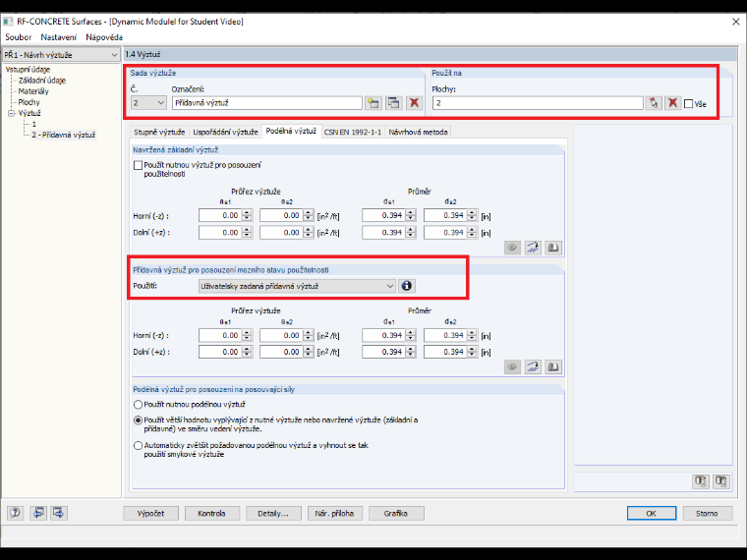Show additional reinforcement eye icon in Přídavná výztuž section
Image resolution: width=747 pixels, height=560 pixels.
512,366
